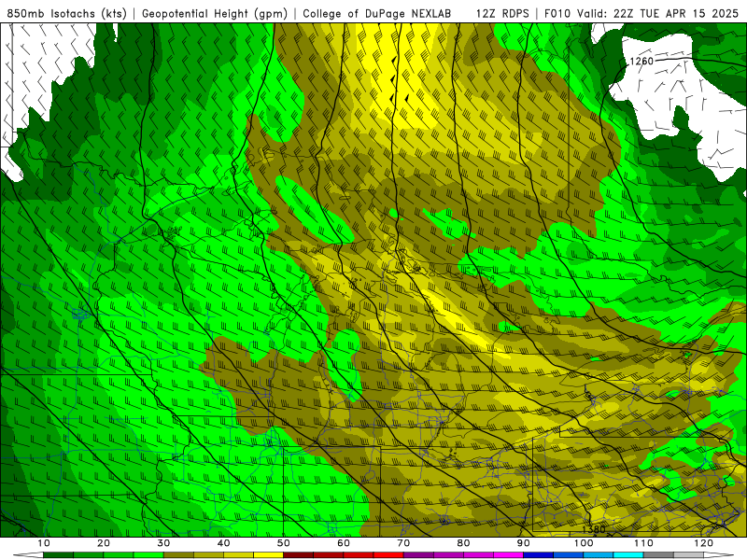The width and height of the screenshot is (747, 560).
Task: Click the '40' value on the color scale
Action: (223, 543)
